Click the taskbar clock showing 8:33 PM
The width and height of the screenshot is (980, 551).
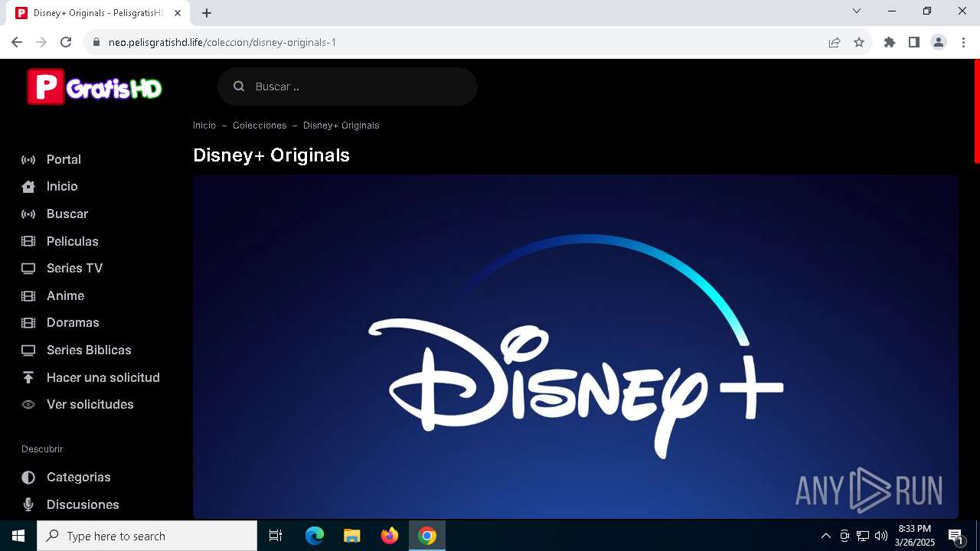coord(915,536)
